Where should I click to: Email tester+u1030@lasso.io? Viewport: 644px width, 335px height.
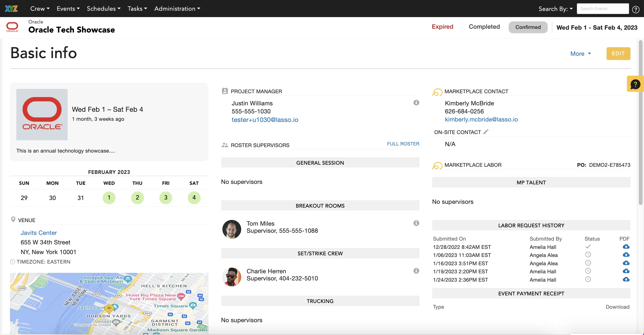click(265, 120)
